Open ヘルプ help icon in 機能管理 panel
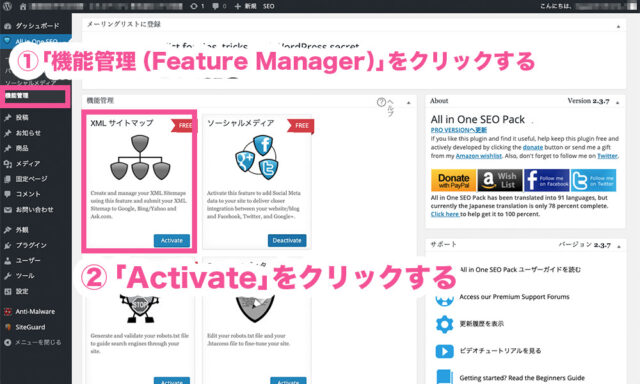640x384 pixels. pyautogui.click(x=381, y=102)
